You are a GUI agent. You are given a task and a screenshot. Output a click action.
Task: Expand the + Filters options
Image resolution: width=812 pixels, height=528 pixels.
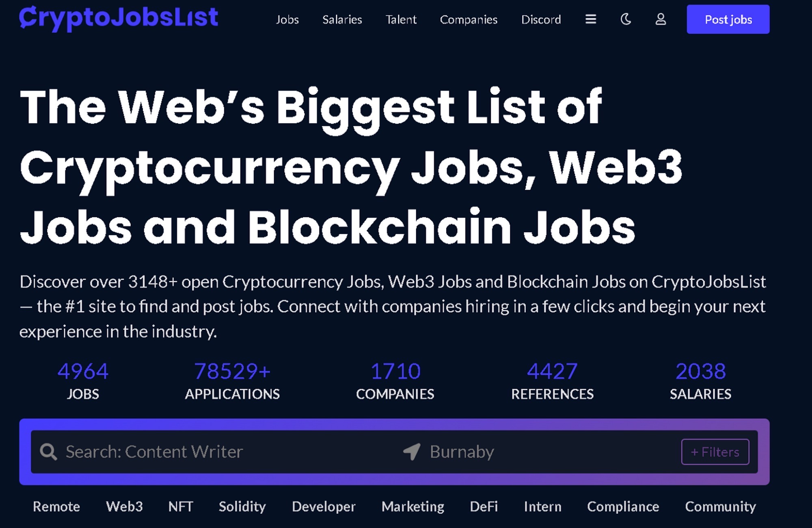pyautogui.click(x=715, y=452)
